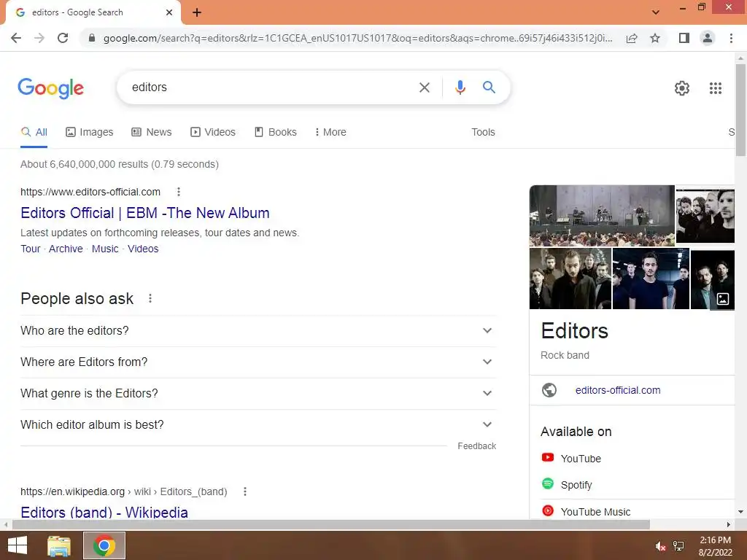The width and height of the screenshot is (747, 560).
Task: Open the Archive sitelink
Action: (x=66, y=249)
